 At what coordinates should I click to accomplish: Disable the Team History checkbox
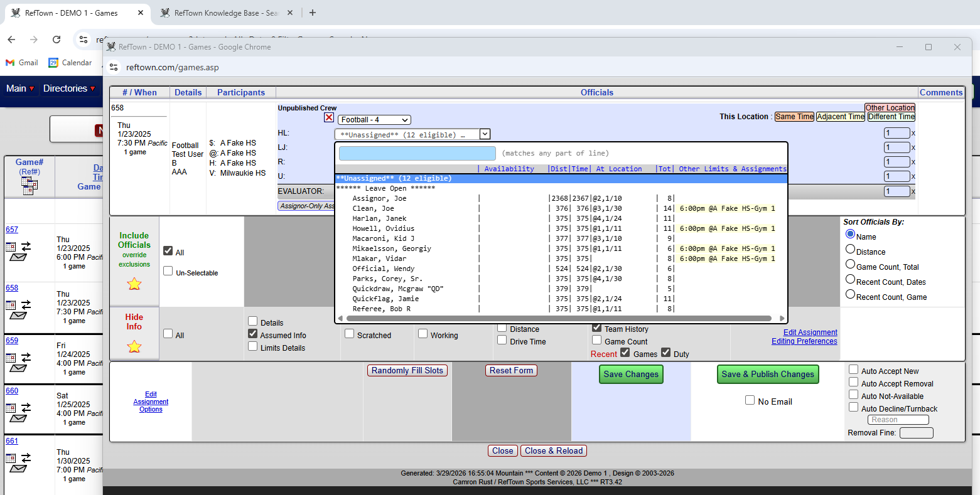pyautogui.click(x=596, y=329)
